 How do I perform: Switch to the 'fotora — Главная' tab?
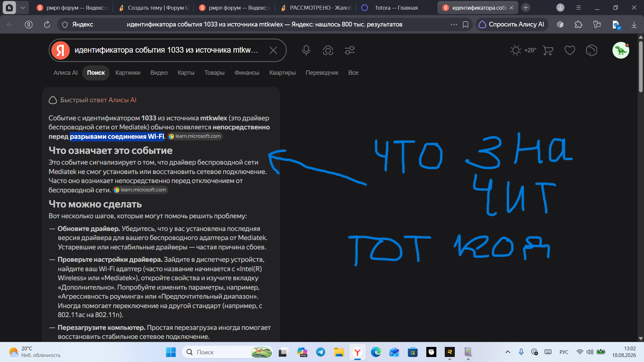point(397,8)
